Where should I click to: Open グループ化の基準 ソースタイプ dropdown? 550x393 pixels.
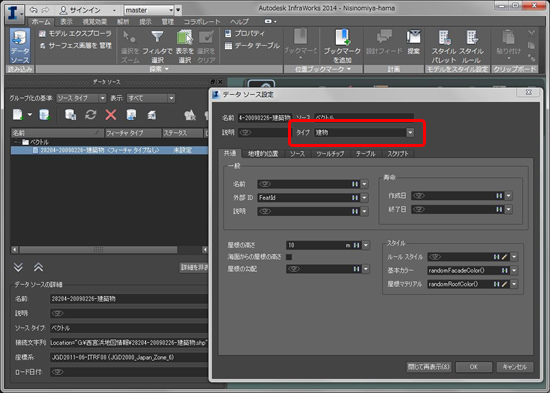point(81,98)
